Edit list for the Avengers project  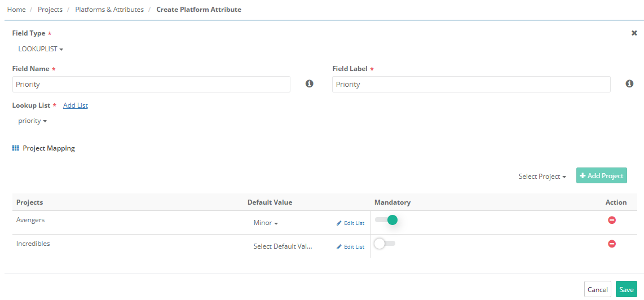tap(350, 223)
